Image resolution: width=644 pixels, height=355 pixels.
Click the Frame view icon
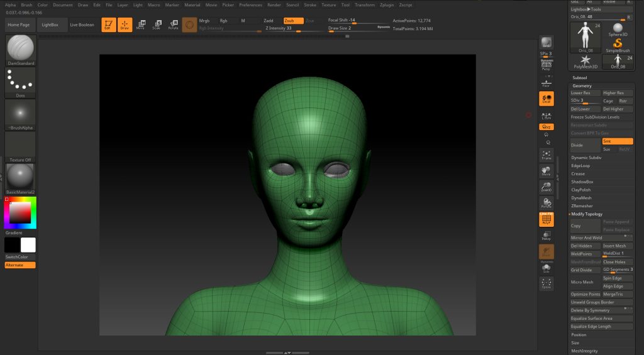click(546, 155)
